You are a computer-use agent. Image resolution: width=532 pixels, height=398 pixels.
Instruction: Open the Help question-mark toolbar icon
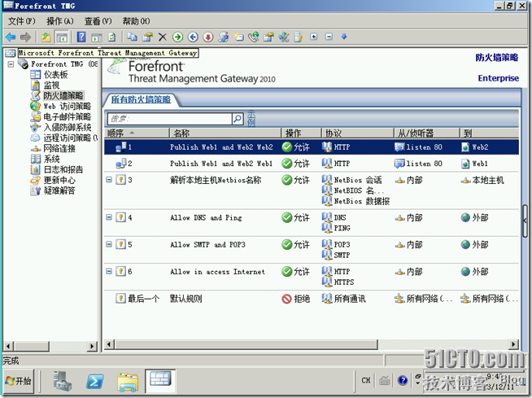81,37
